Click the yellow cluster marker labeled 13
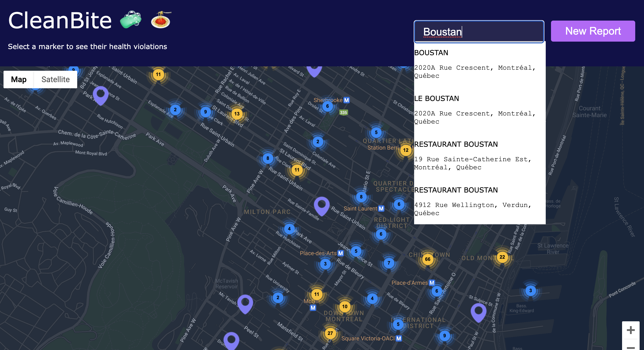The height and width of the screenshot is (350, 644). (237, 114)
